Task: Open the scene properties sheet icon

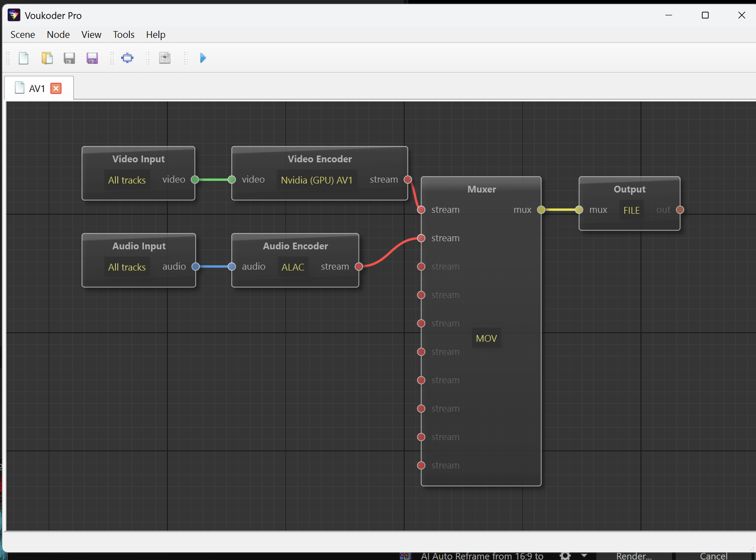Action: (165, 58)
